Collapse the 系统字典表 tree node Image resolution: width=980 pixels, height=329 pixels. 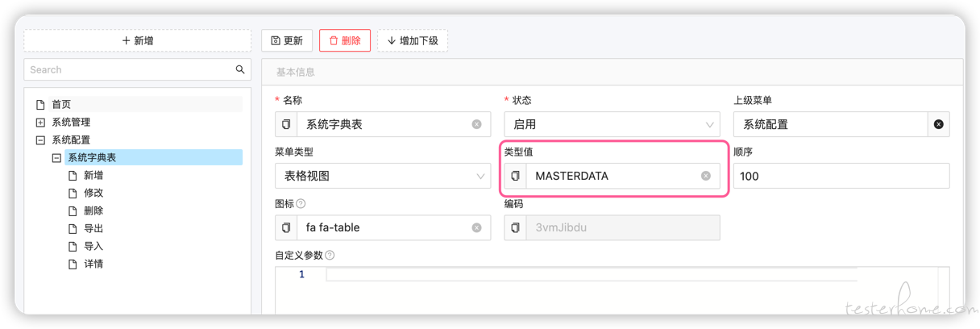pyautogui.click(x=56, y=158)
